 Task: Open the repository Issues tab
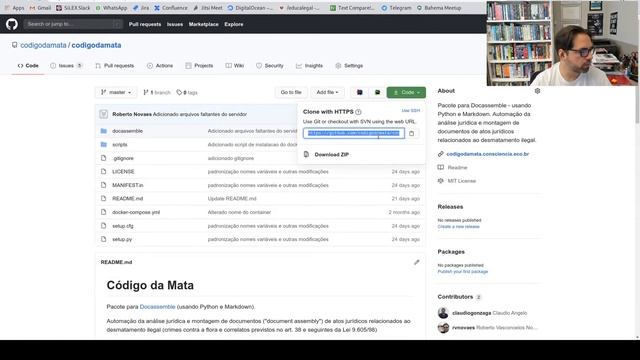coord(66,66)
